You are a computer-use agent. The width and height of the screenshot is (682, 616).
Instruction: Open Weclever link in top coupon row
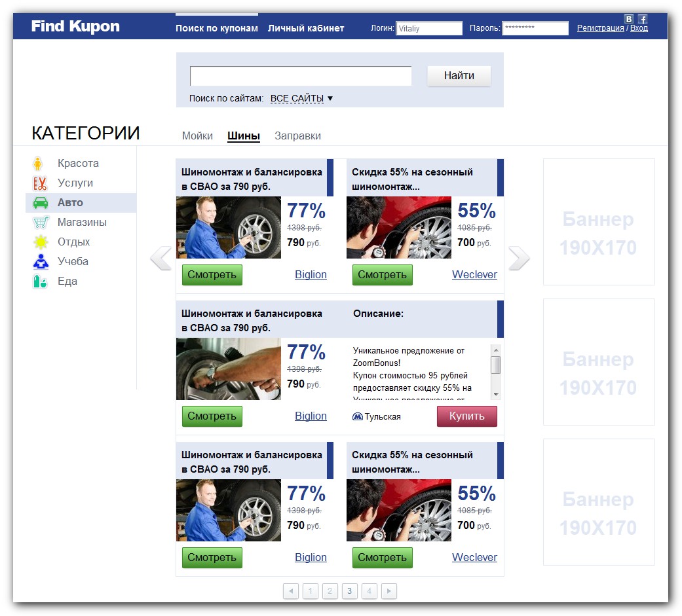pos(474,275)
